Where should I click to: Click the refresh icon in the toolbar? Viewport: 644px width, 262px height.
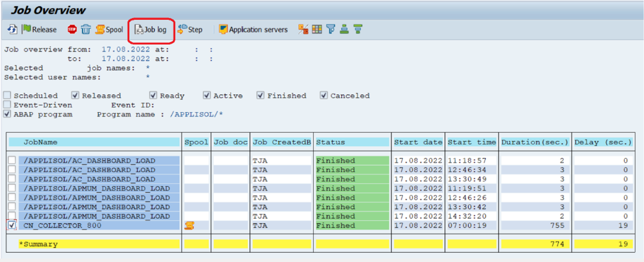12,29
